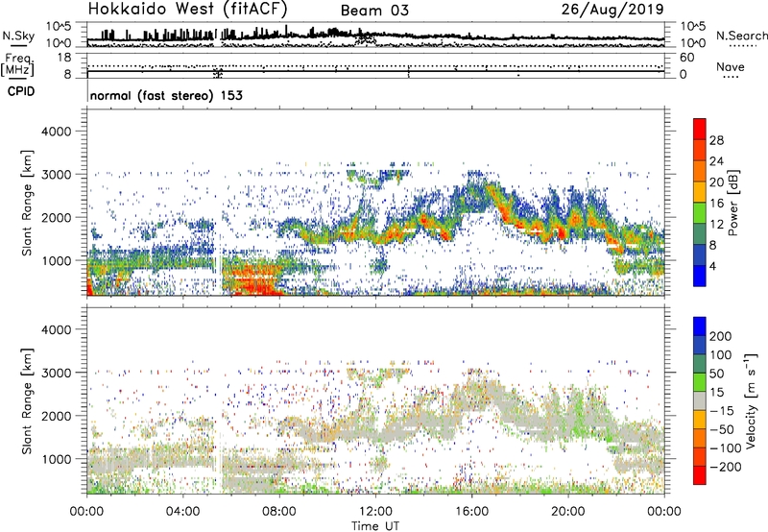The width and height of the screenshot is (768, 532).
Task: Click the '12:00' time axis label
Action: click(x=375, y=512)
